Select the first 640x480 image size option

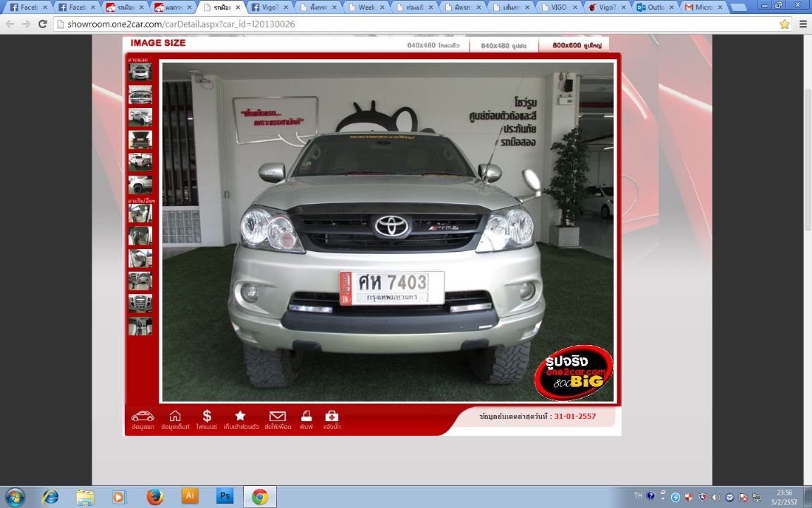433,45
